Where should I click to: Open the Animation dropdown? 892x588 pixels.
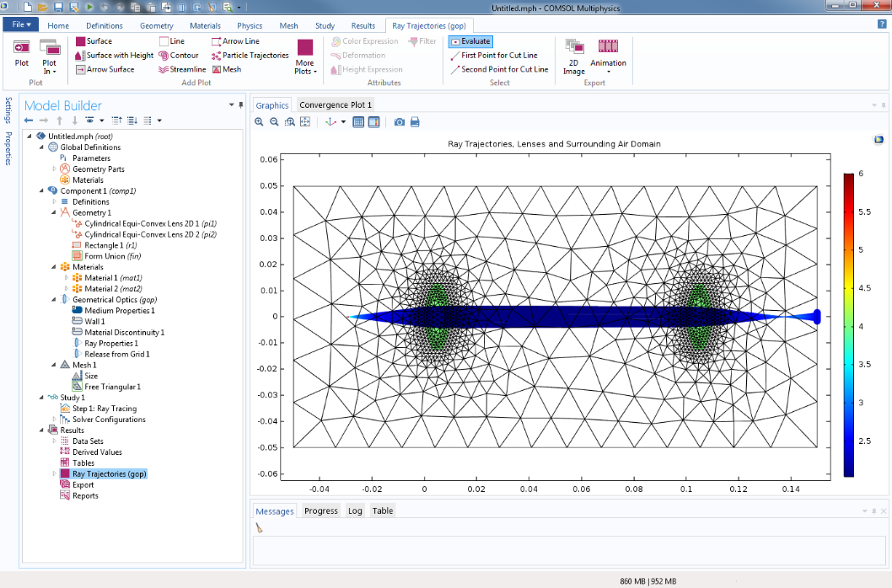coord(608,56)
